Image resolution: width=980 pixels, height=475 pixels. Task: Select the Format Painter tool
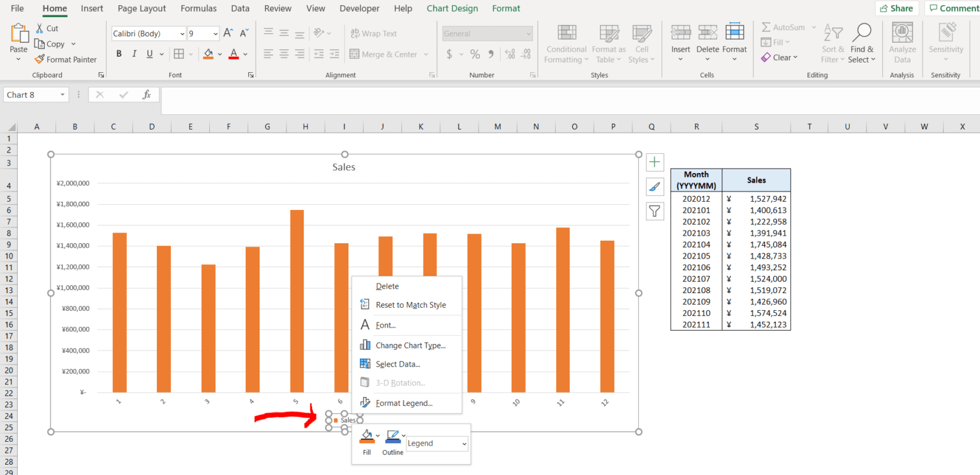[66, 59]
